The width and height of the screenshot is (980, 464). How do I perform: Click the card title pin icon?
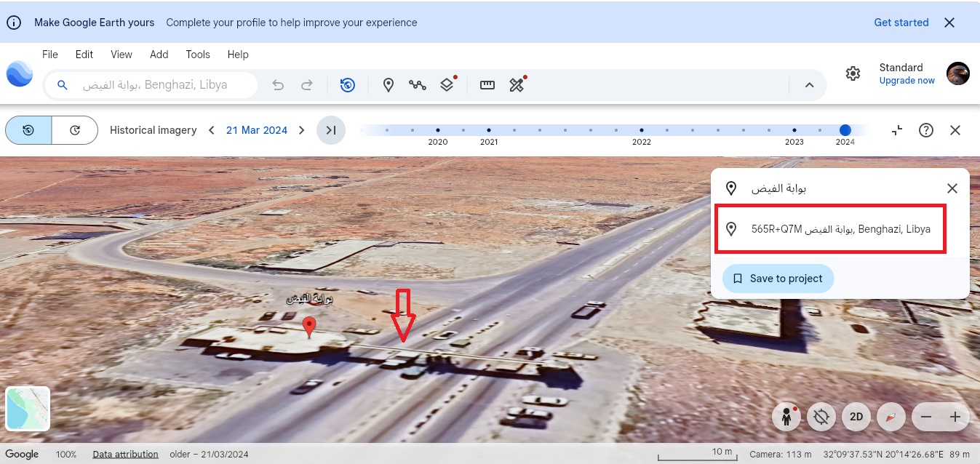(x=732, y=188)
